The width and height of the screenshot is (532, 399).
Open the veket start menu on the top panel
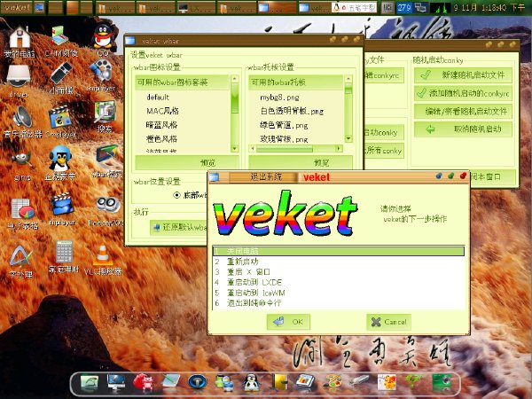(x=17, y=7)
